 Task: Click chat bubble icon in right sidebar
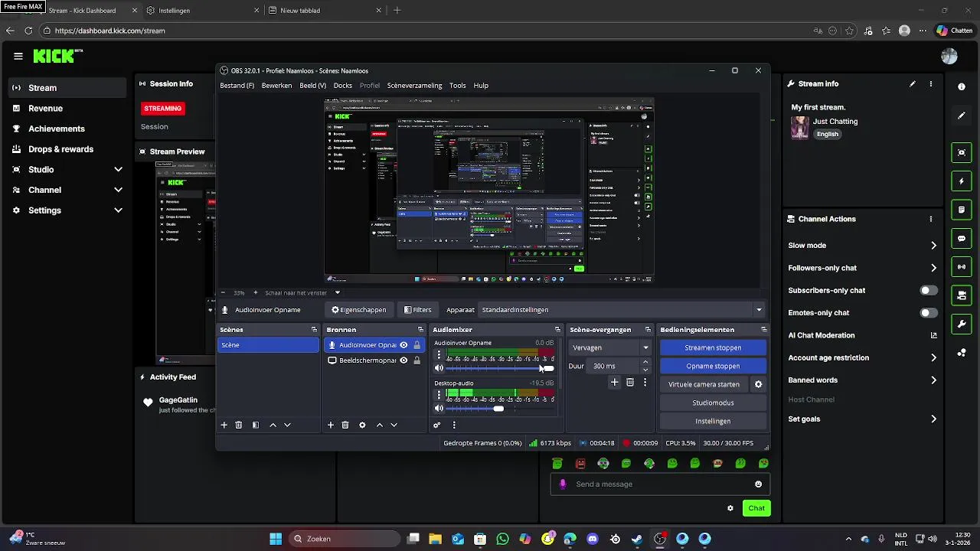962,239
